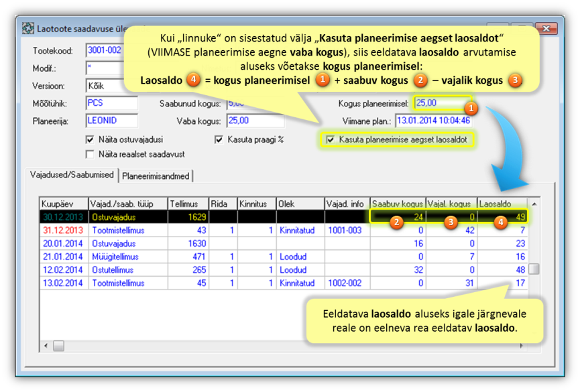Image resolution: width=580 pixels, height=392 pixels.
Task: Click Saabuv kogus value 16
Action: [x=418, y=244]
